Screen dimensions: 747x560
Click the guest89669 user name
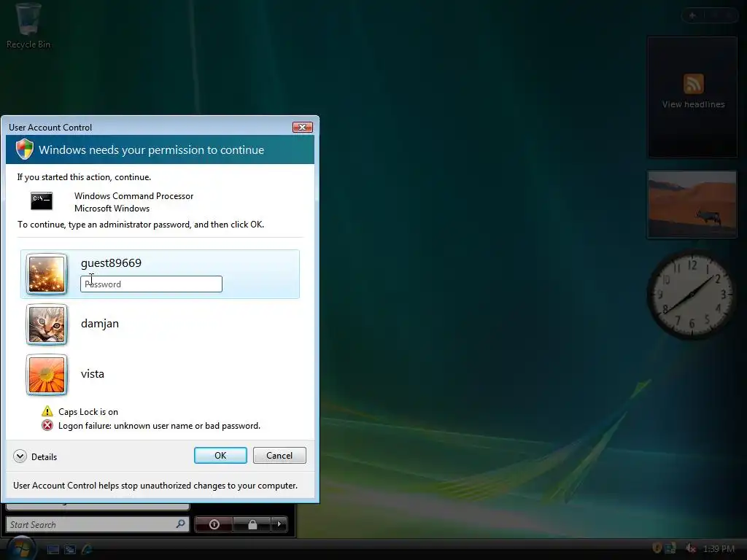pyautogui.click(x=111, y=262)
